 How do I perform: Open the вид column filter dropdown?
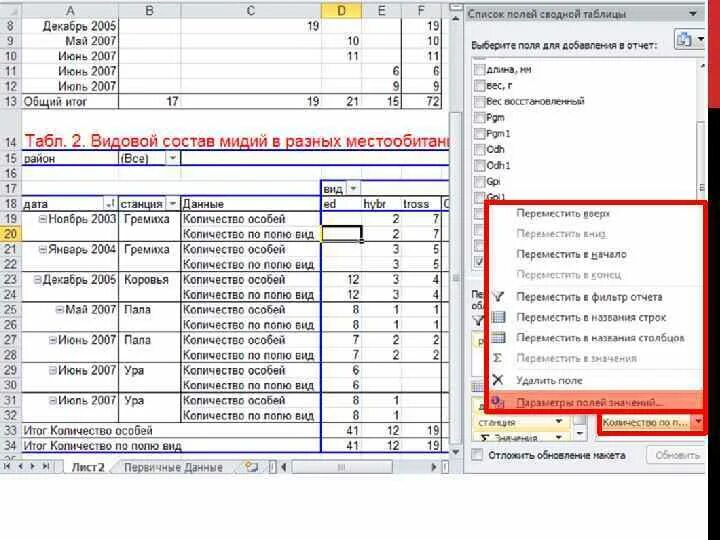coord(353,188)
